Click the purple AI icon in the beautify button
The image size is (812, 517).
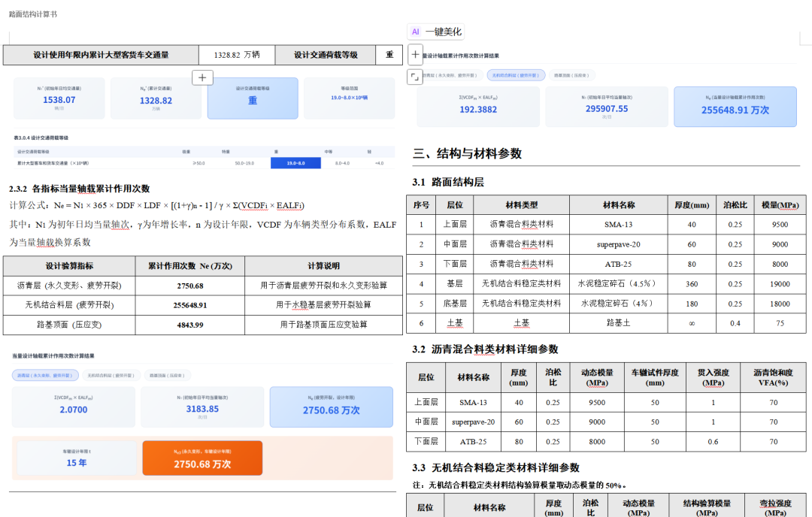coord(415,32)
